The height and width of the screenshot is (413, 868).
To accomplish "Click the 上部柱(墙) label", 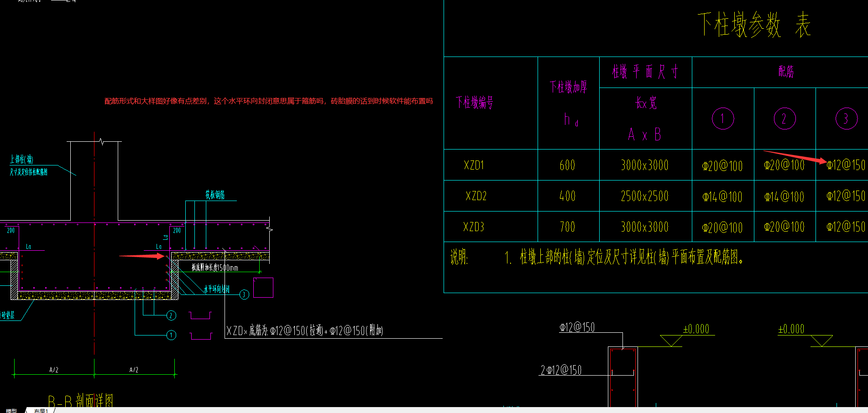I will [x=21, y=159].
